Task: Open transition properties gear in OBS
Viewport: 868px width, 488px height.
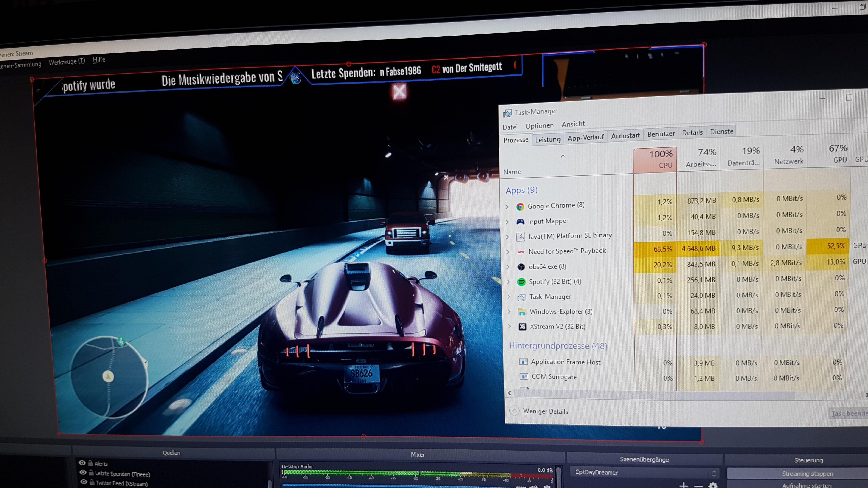Action: click(x=713, y=485)
